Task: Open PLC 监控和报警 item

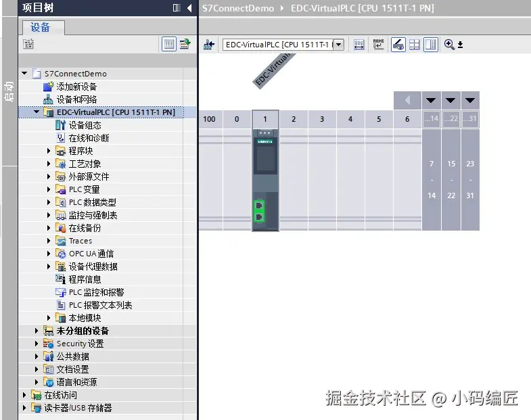Action: tap(96, 292)
